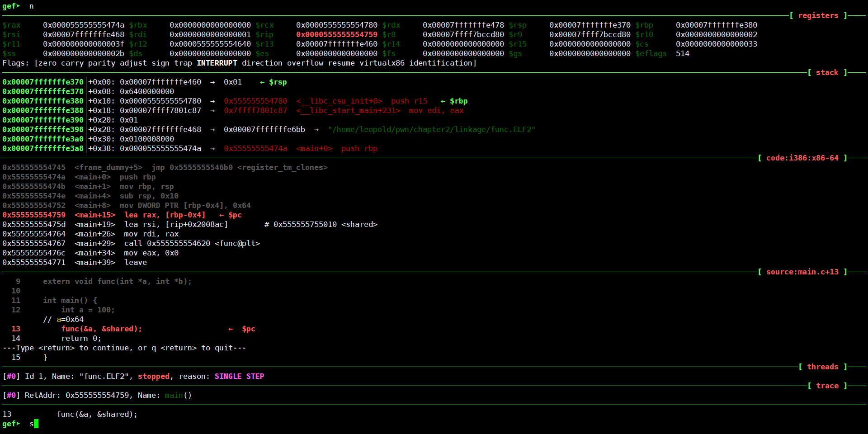
Task: Click source line 14 return 0
Action: pyautogui.click(x=57, y=338)
